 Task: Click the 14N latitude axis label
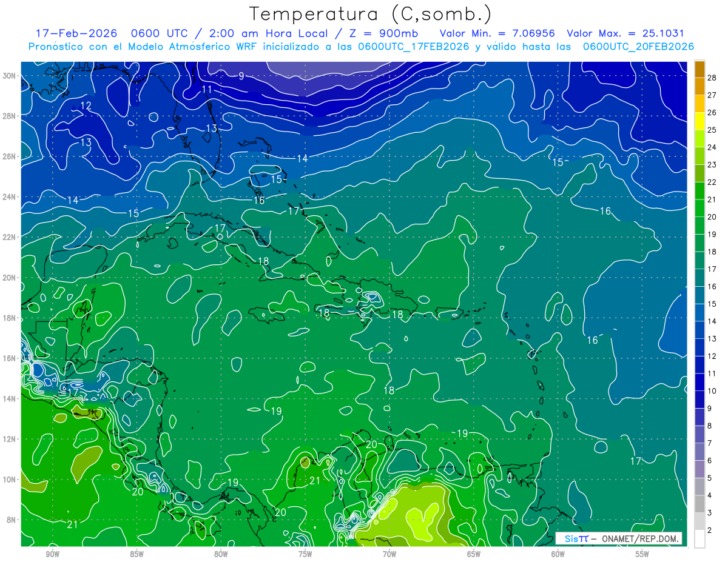point(10,398)
